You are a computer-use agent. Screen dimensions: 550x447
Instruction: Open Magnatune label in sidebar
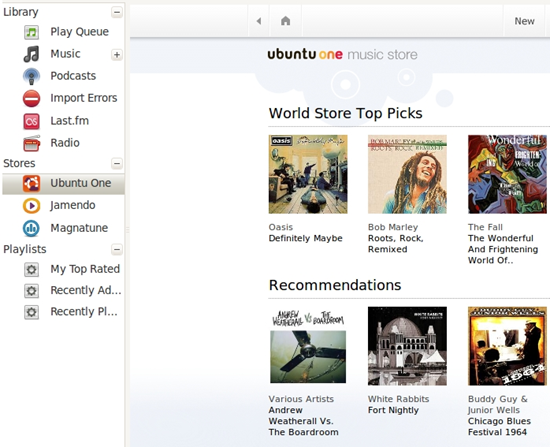tap(79, 228)
